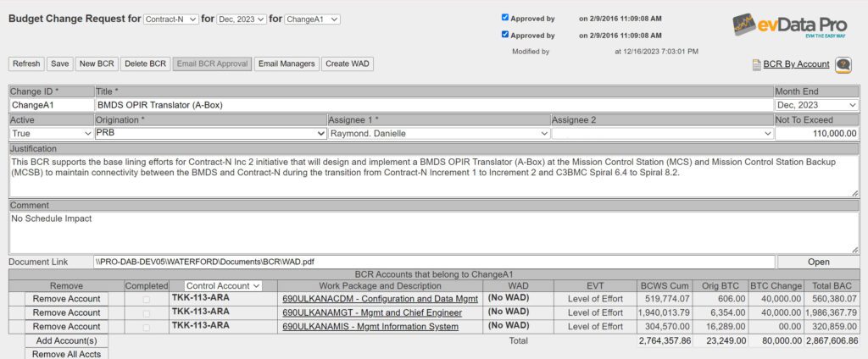Remove Account for 690ULKANAMGT row
868x359 pixels.
tap(66, 312)
